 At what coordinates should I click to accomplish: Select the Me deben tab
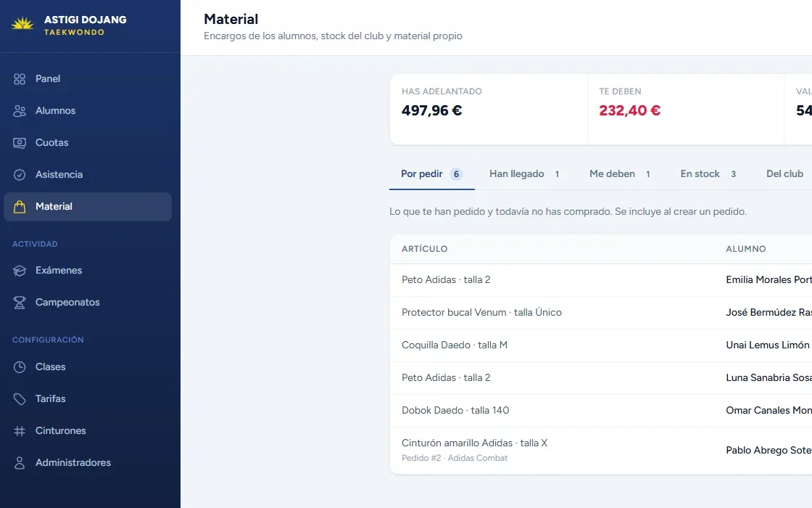pos(620,174)
